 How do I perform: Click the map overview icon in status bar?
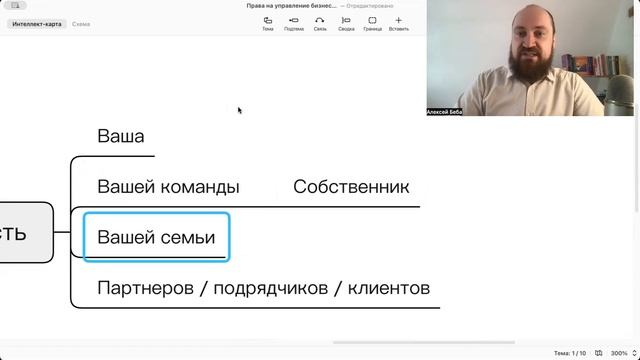598,353
